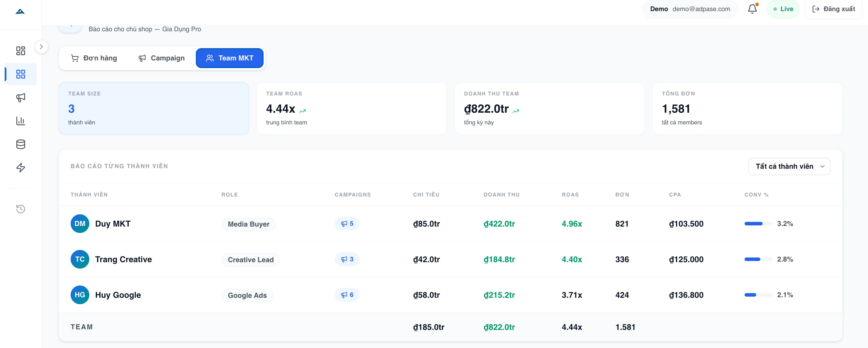Click the Campaigns column header
The width and height of the screenshot is (868, 348).
click(x=353, y=194)
